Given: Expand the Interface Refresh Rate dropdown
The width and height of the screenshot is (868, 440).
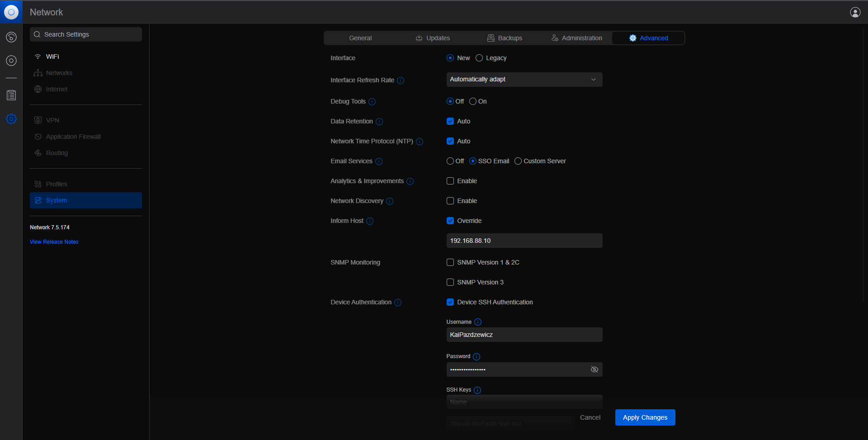Looking at the screenshot, I should tap(524, 80).
